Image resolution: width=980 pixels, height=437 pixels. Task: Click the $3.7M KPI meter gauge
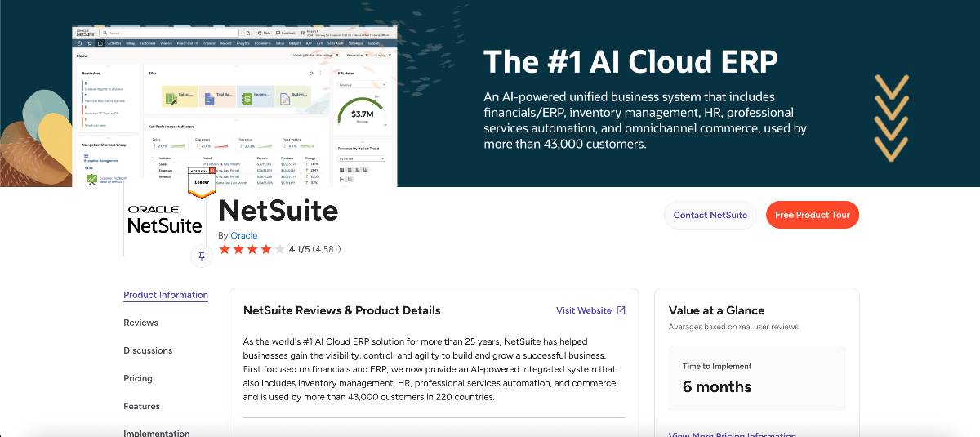click(363, 113)
